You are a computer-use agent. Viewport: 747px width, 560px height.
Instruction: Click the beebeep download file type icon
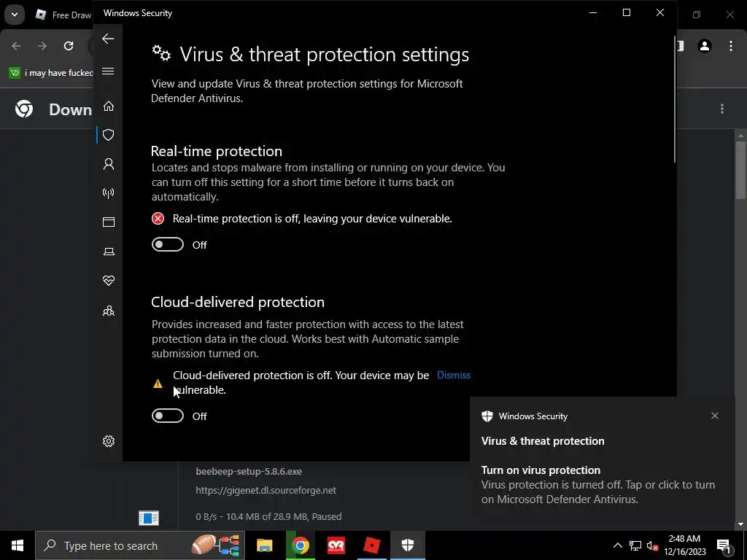149,518
